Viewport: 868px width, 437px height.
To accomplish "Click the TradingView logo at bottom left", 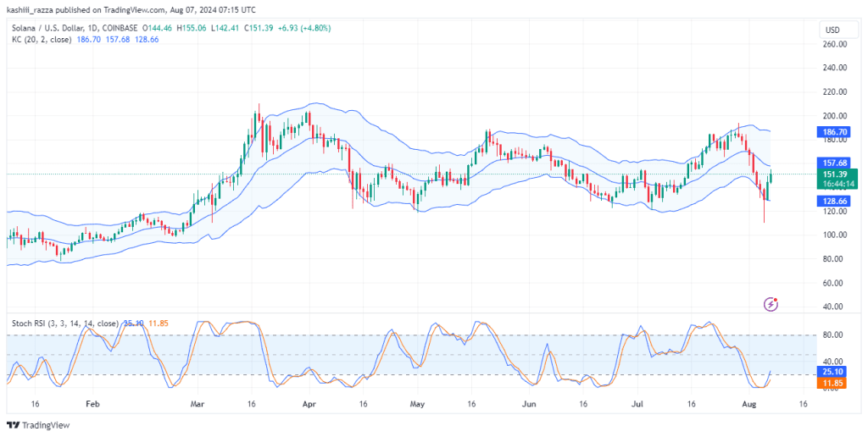I will [38, 425].
